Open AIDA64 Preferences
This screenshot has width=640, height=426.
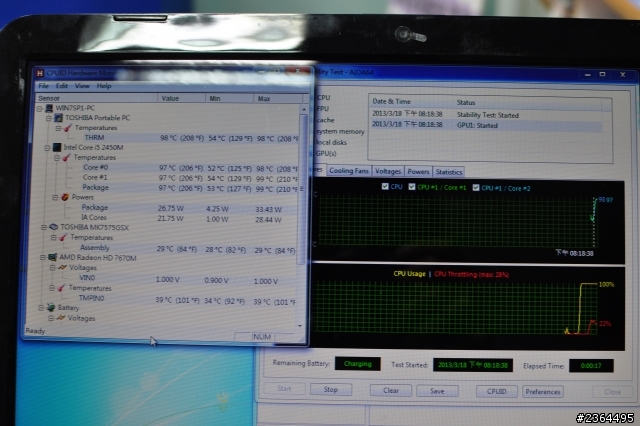(543, 392)
